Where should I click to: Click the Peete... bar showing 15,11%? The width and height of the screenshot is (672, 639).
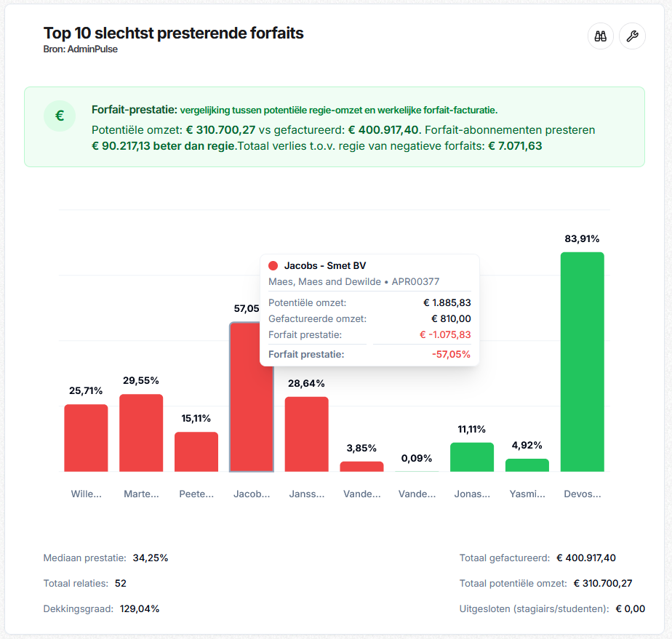point(196,452)
